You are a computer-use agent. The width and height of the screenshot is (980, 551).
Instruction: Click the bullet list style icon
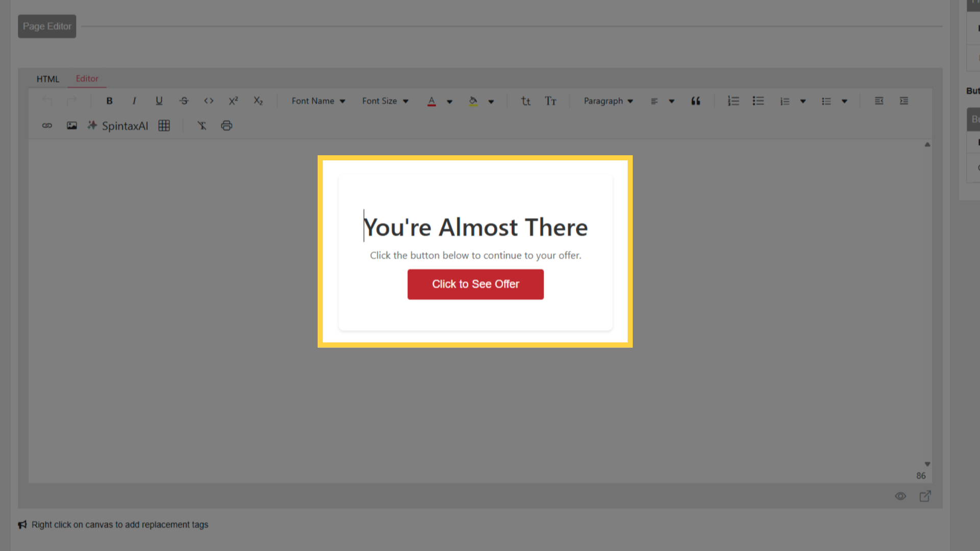pos(826,101)
